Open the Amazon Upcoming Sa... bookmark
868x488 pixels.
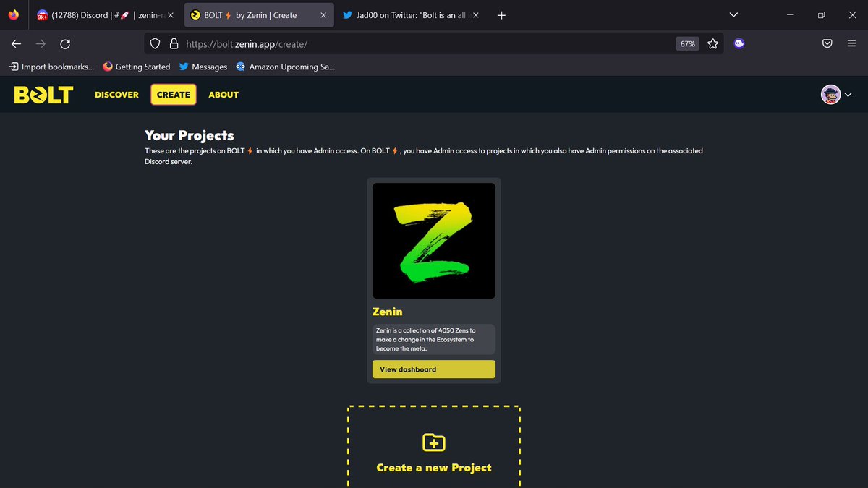click(286, 67)
